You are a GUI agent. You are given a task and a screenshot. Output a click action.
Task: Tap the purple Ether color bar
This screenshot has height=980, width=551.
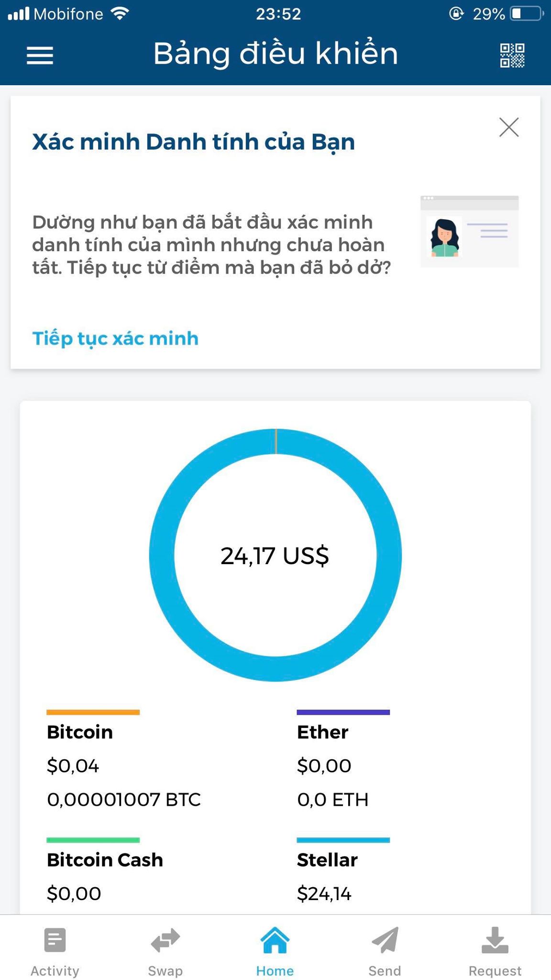click(x=343, y=713)
